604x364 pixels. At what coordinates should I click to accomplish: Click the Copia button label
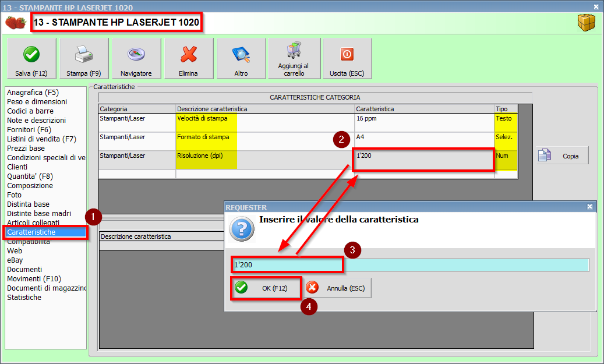(x=570, y=156)
